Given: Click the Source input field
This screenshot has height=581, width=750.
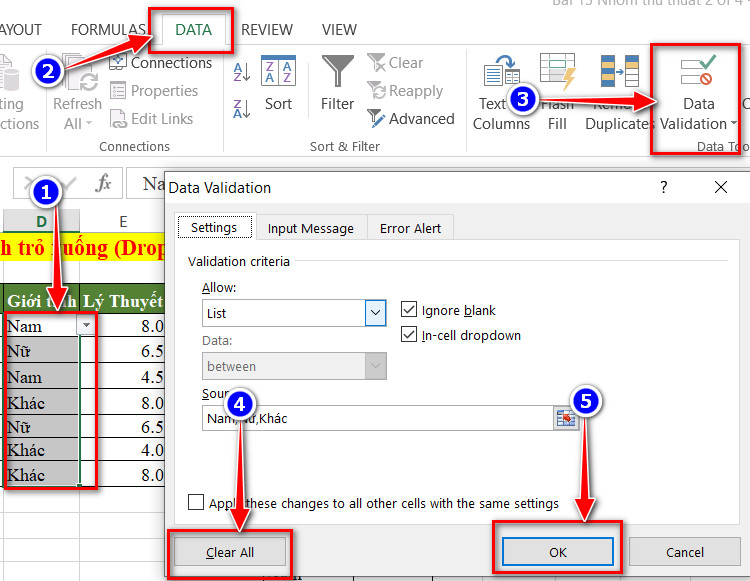Looking at the screenshot, I should [378, 418].
